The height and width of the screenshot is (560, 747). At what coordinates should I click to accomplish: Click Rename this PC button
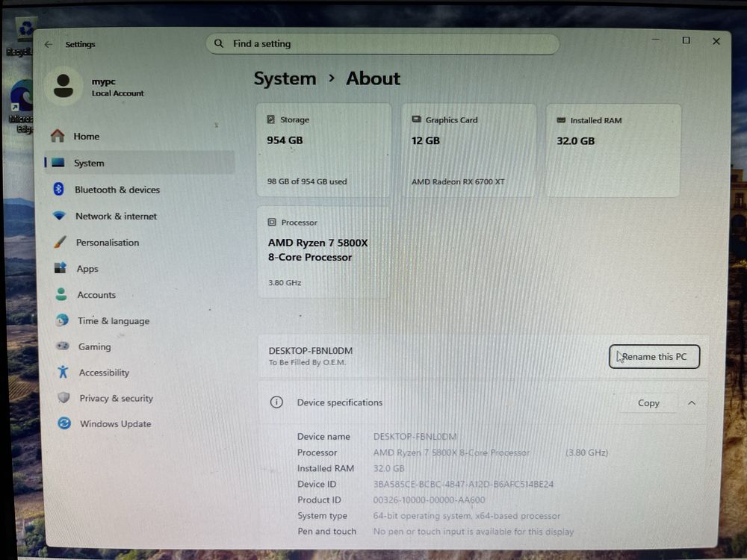tap(654, 356)
